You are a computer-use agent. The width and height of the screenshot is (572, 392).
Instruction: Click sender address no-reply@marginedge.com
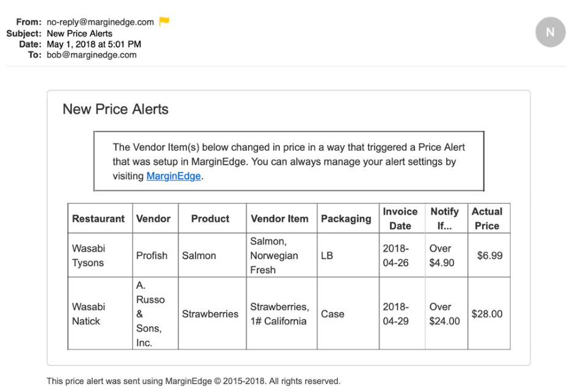(100, 22)
